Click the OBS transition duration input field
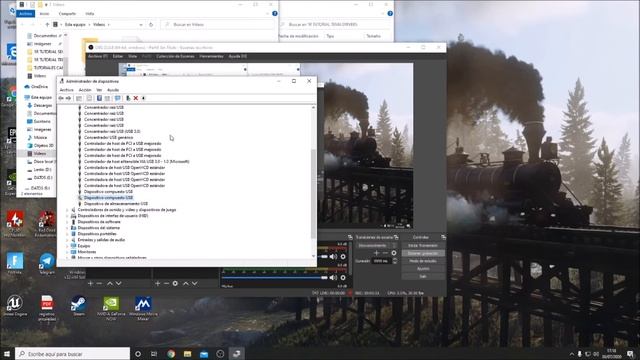The width and height of the screenshot is (640, 360). (381, 261)
